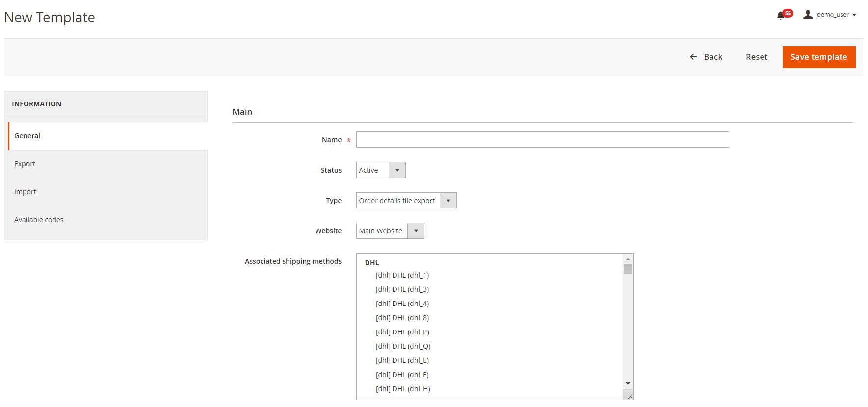The width and height of the screenshot is (868, 407).
Task: Select [dhl] DHL (dhl_H) shipping method
Action: coord(403,389)
